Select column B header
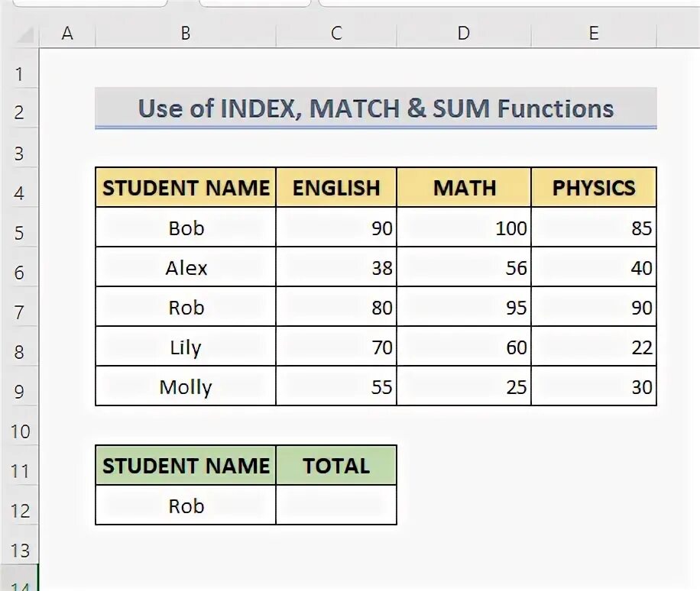This screenshot has width=700, height=591. tap(186, 34)
